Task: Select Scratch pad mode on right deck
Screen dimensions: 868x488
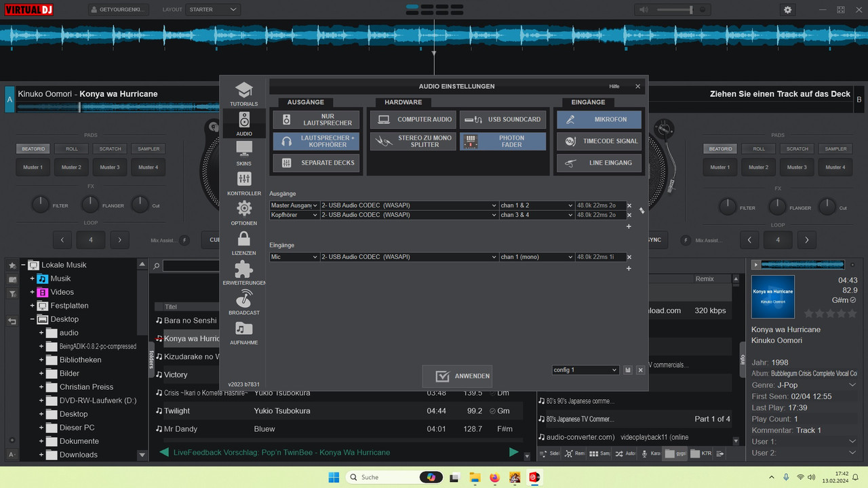Action: click(x=797, y=149)
